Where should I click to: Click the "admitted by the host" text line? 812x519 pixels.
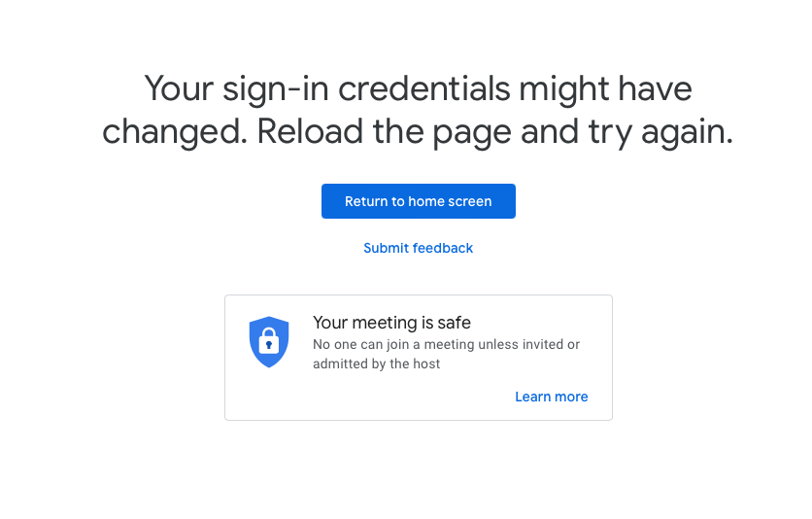tap(376, 364)
